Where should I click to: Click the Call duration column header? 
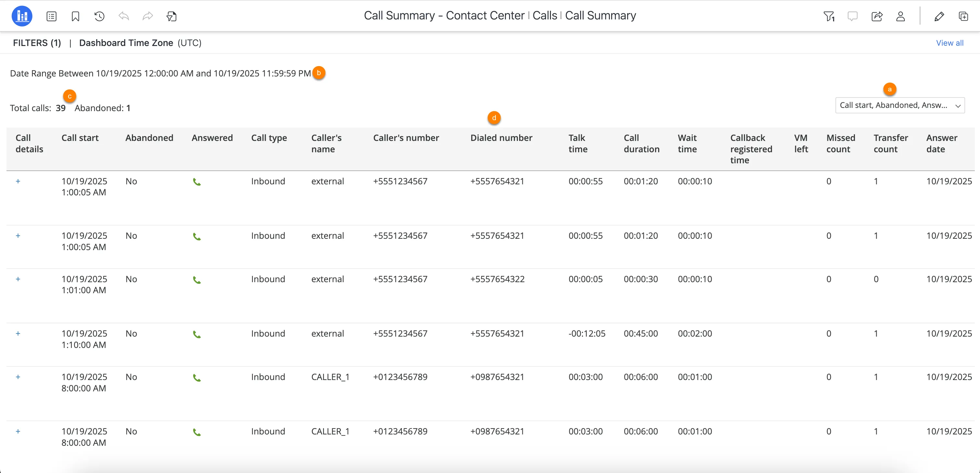tap(641, 143)
